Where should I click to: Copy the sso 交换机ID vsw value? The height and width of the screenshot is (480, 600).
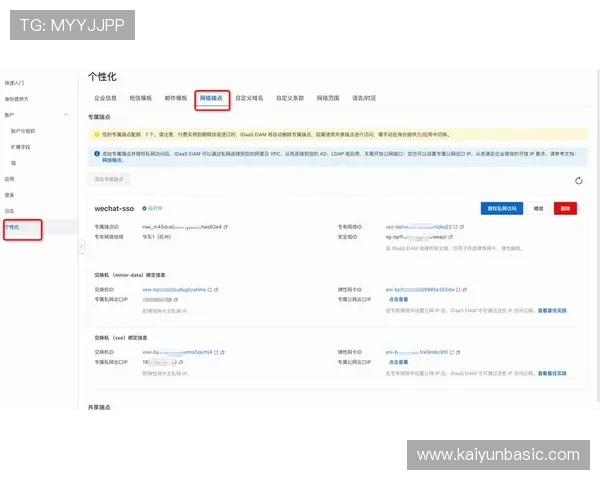pos(223,352)
